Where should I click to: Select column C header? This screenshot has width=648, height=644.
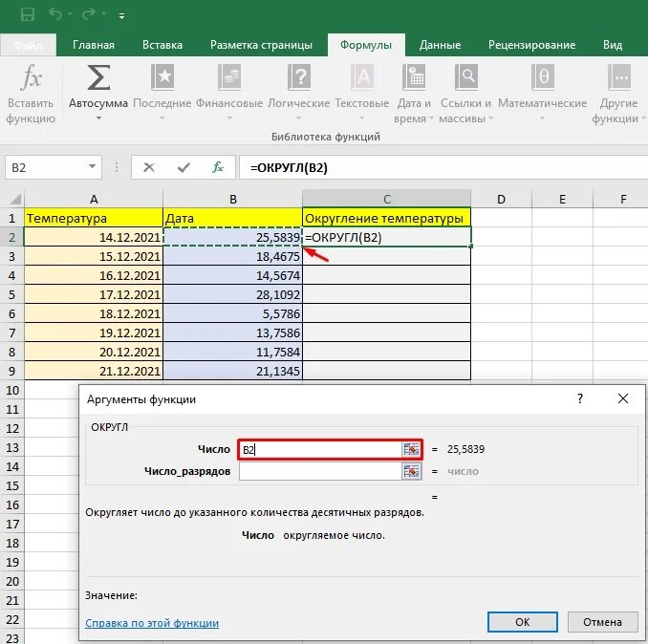[x=387, y=199]
